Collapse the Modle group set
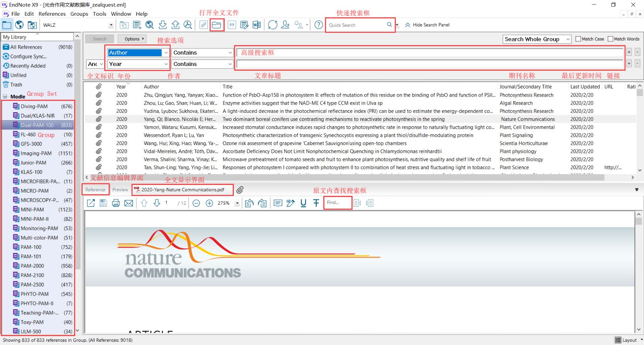 click(5, 97)
